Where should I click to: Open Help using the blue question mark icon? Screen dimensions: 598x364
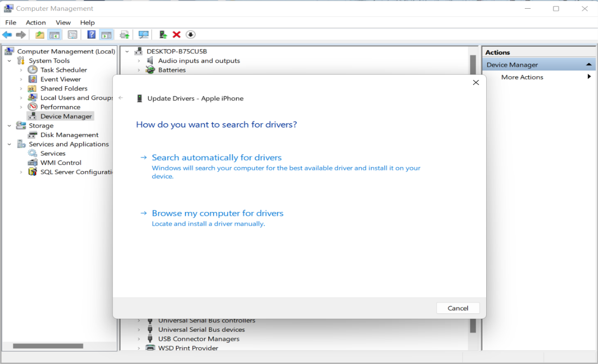91,35
